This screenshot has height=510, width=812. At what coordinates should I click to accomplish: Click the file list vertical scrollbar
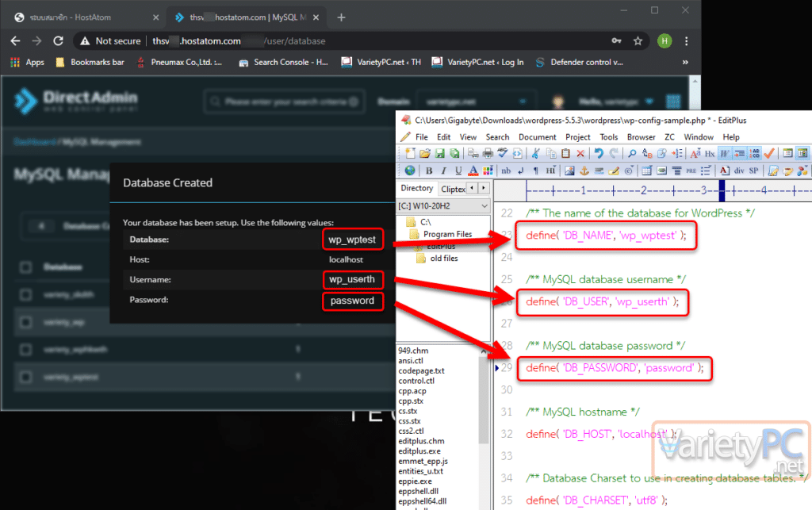[x=483, y=399]
